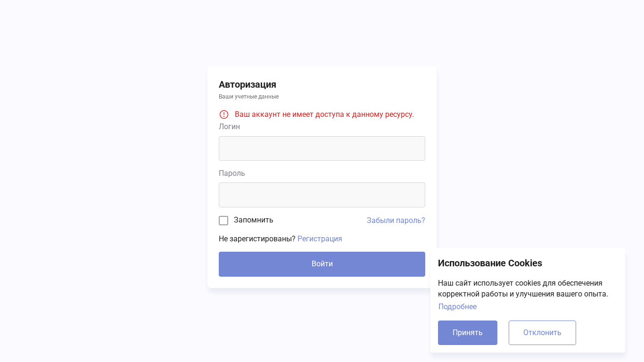This screenshot has height=362, width=644.
Task: Enable the Запомнить checkbox
Action: 223,221
